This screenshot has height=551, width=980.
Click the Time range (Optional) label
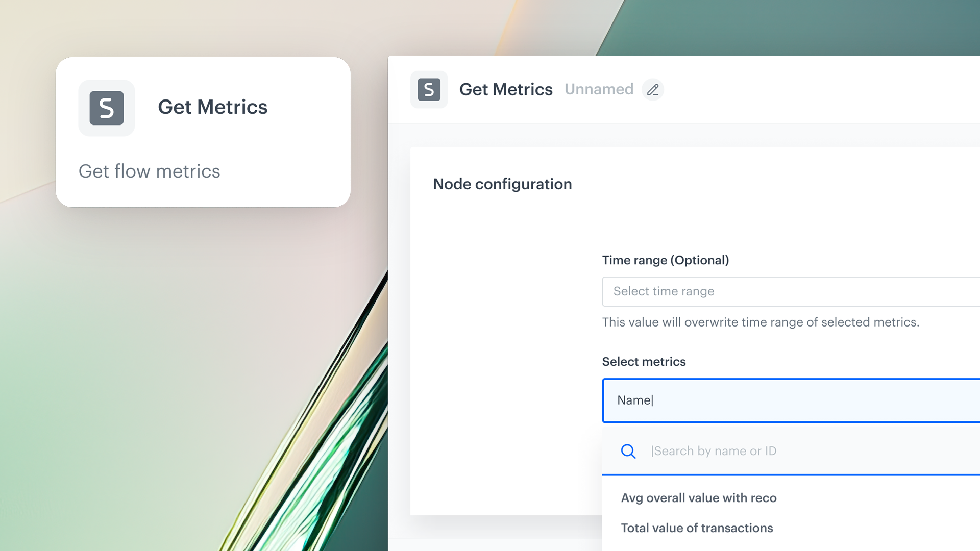[666, 260]
